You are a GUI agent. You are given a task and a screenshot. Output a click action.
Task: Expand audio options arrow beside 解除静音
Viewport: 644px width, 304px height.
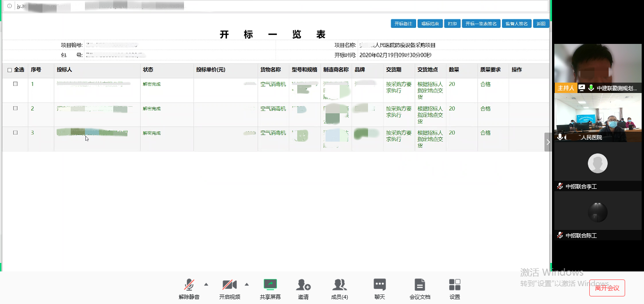point(206,284)
